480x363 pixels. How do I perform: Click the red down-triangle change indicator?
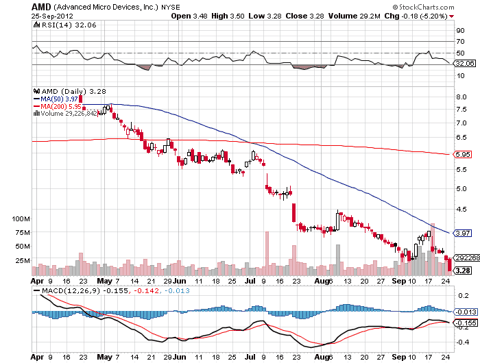click(x=451, y=17)
